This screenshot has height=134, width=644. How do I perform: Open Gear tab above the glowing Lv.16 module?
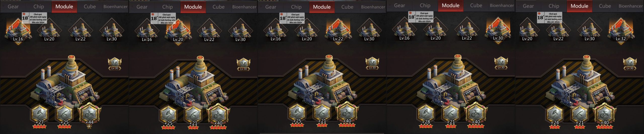click(x=13, y=7)
